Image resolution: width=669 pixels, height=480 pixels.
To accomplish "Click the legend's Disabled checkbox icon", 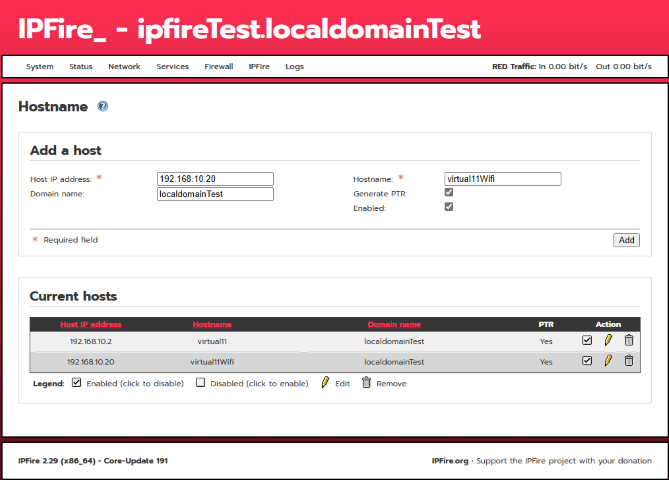I will click(x=200, y=382).
